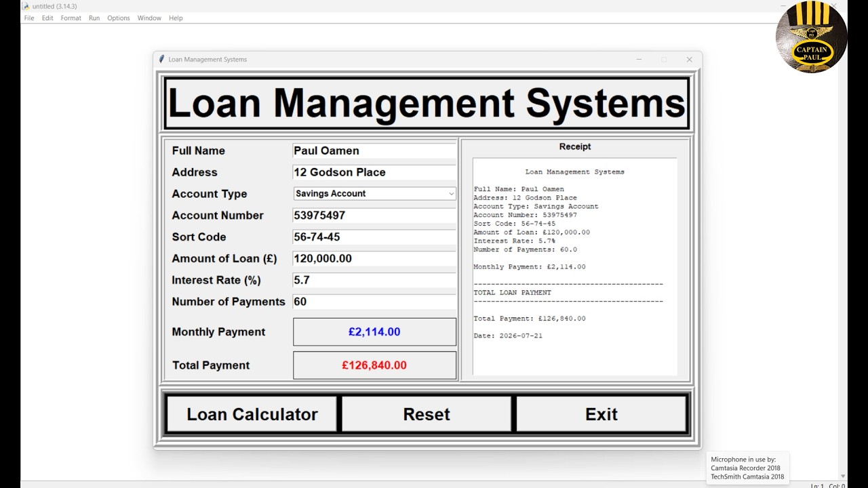Click receipt line 'TOTAL LOAN PAYMENT'
This screenshot has width=868, height=488.
pos(512,293)
